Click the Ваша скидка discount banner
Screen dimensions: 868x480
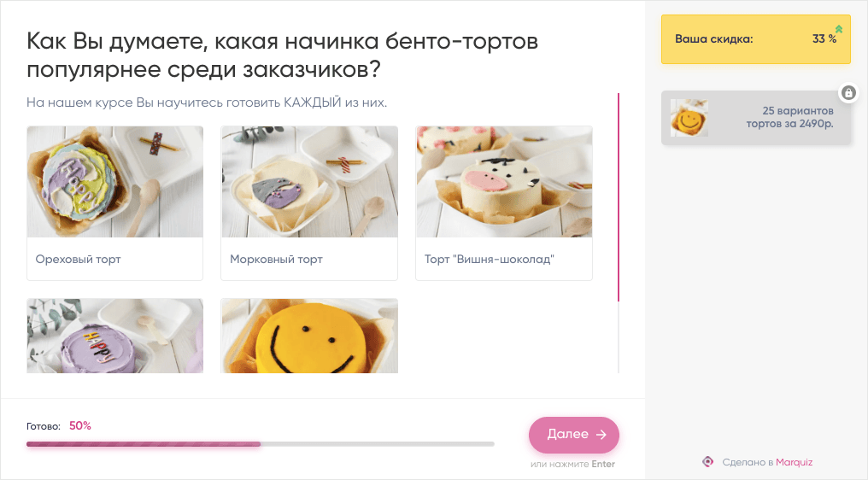point(755,39)
